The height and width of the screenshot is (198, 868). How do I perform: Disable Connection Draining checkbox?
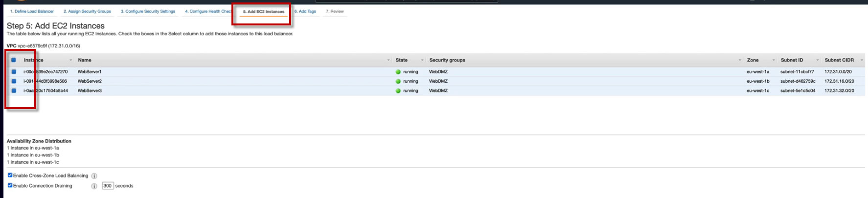[10, 185]
